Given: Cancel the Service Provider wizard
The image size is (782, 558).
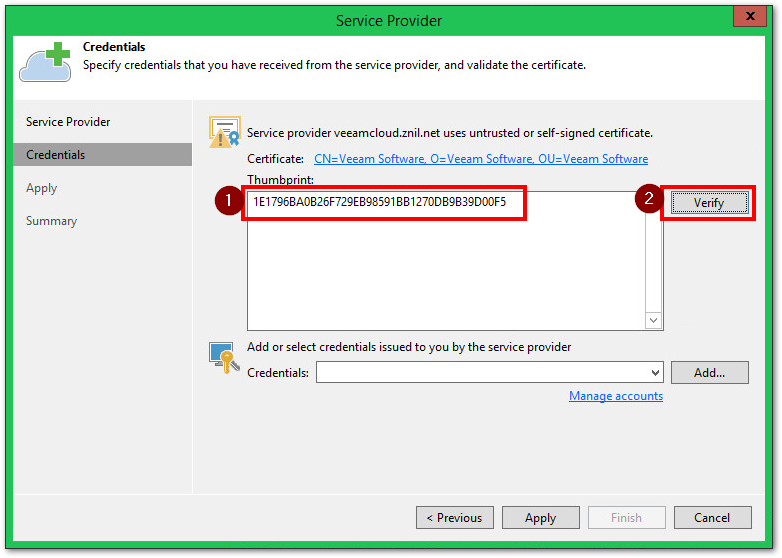Looking at the screenshot, I should tap(712, 518).
